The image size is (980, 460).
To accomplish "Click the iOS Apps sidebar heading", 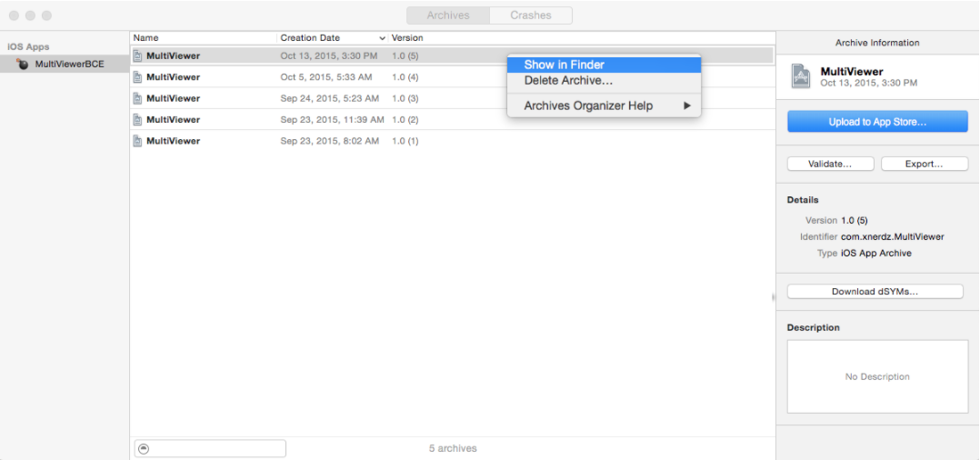I will point(28,47).
